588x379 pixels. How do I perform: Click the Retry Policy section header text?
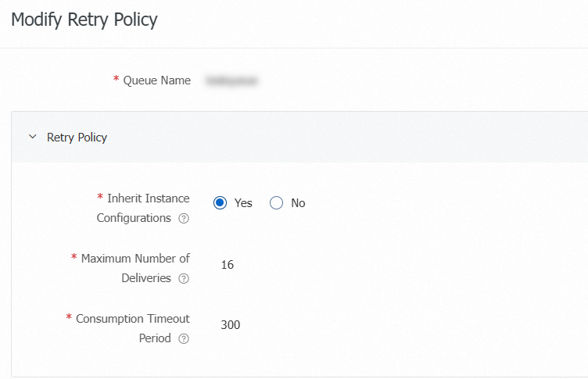tap(77, 138)
